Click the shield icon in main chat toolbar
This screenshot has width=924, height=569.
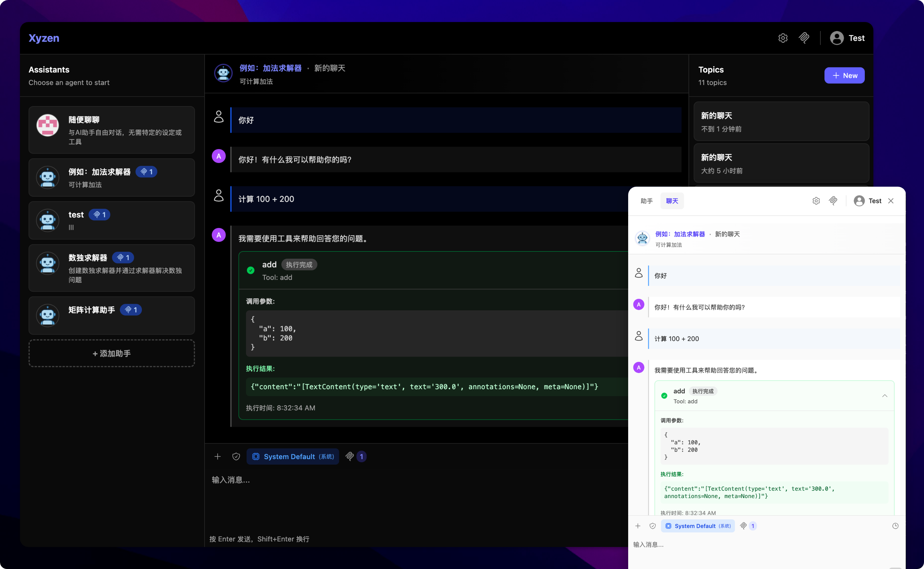[x=236, y=456]
